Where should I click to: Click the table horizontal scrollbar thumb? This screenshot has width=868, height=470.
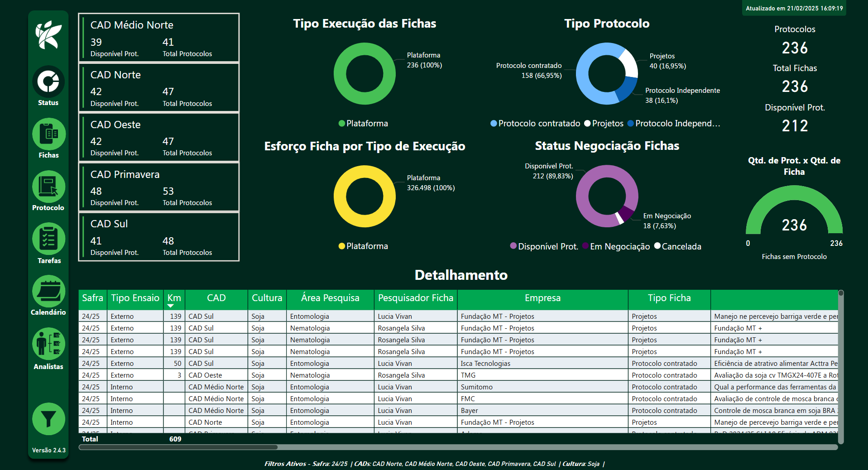(178, 447)
